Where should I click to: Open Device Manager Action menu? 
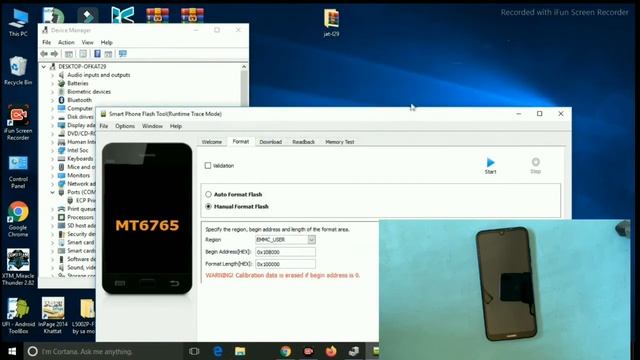tap(66, 42)
